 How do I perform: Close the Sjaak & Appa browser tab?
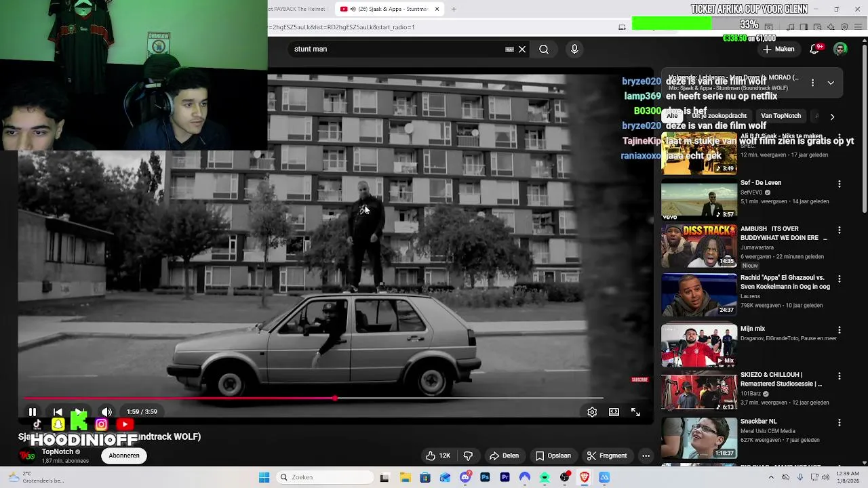tap(437, 9)
